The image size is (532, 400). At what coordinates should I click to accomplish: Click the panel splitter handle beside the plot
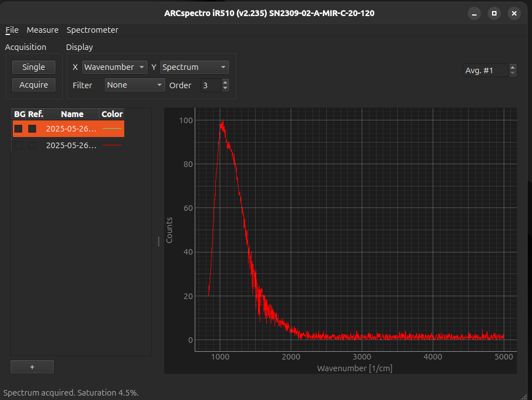click(159, 241)
